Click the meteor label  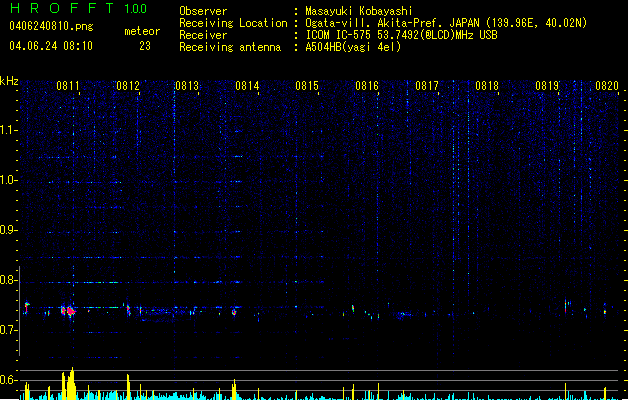142,31
